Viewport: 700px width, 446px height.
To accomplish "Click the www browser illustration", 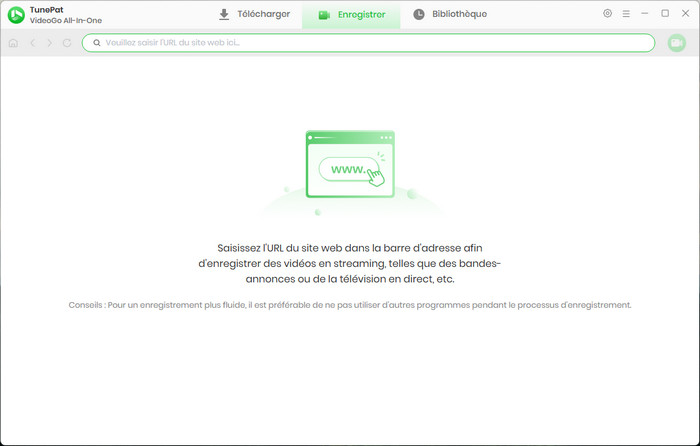I will click(x=350, y=164).
